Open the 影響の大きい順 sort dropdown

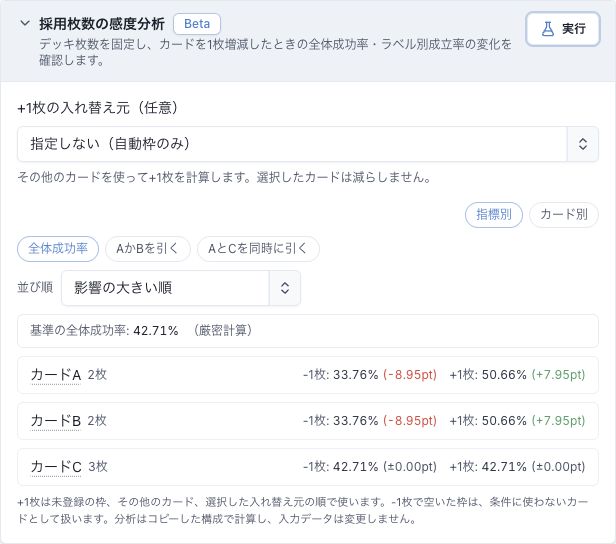[181, 288]
